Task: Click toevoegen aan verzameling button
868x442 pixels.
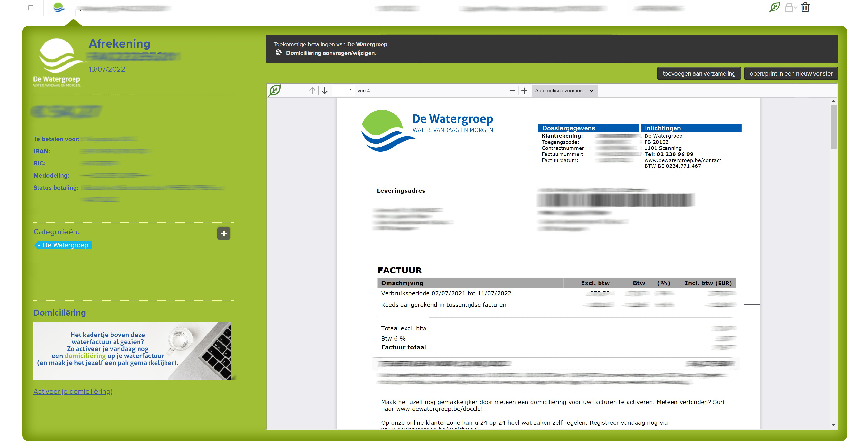Action: (x=699, y=74)
